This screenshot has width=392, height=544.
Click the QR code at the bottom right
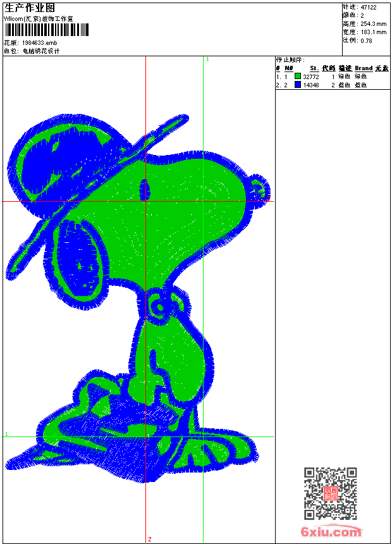tap(331, 493)
